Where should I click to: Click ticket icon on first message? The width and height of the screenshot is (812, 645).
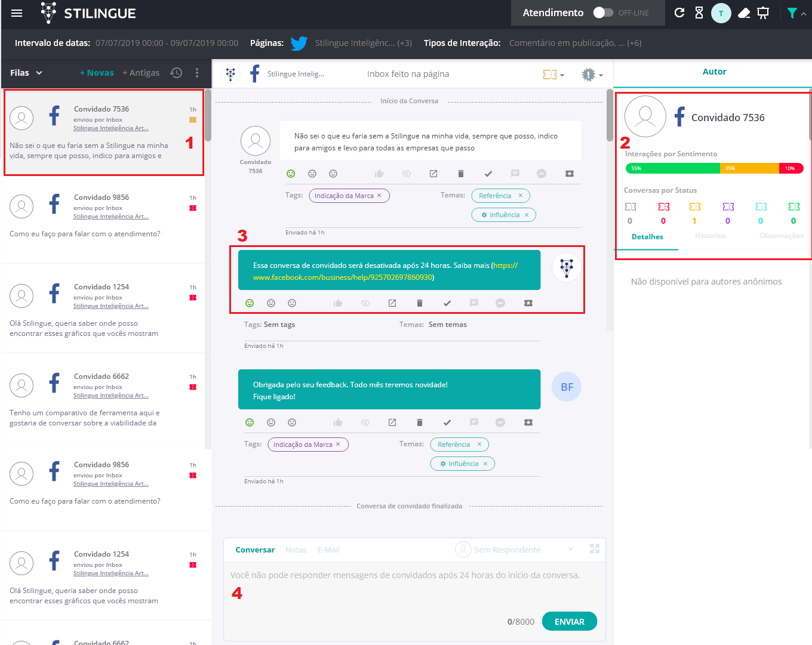570,174
